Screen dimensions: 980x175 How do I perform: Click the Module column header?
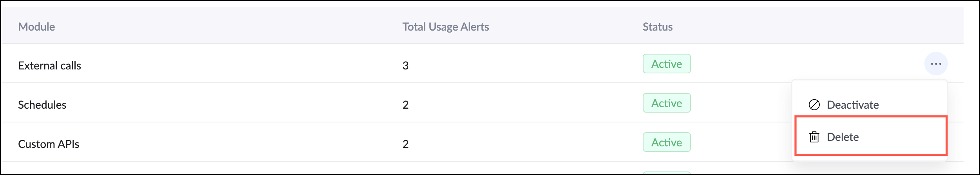click(x=36, y=27)
